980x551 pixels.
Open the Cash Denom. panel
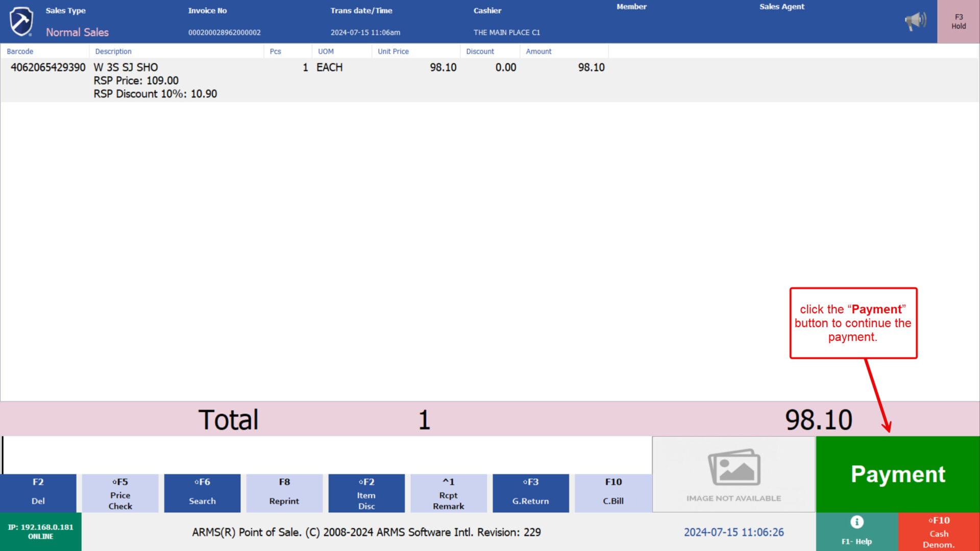pyautogui.click(x=939, y=532)
